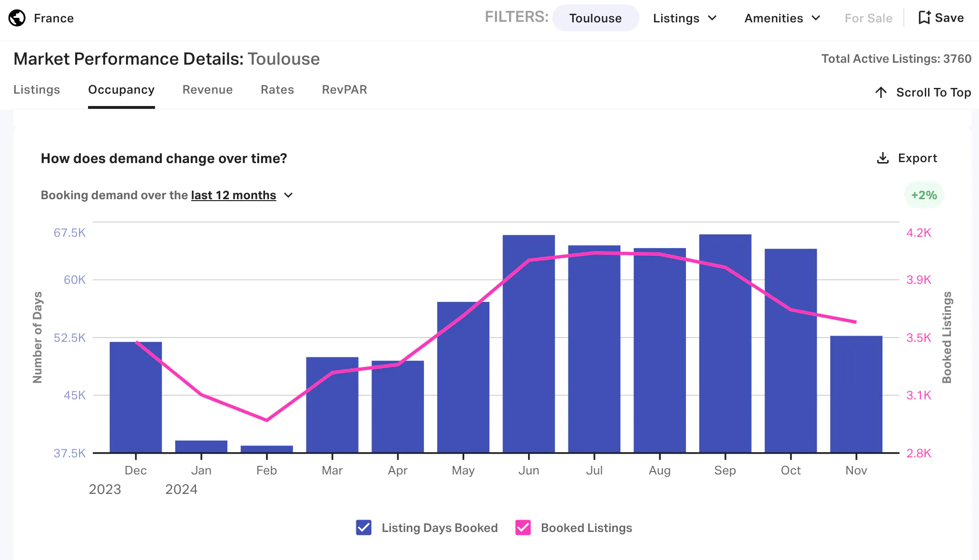The image size is (979, 560).
Task: Click the globe icon beside France
Action: tap(17, 18)
